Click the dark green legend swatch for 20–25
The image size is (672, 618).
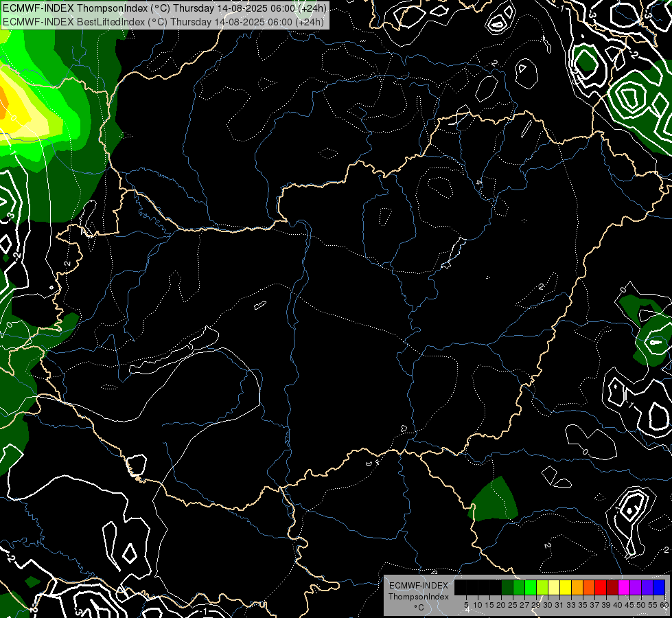coord(507,587)
